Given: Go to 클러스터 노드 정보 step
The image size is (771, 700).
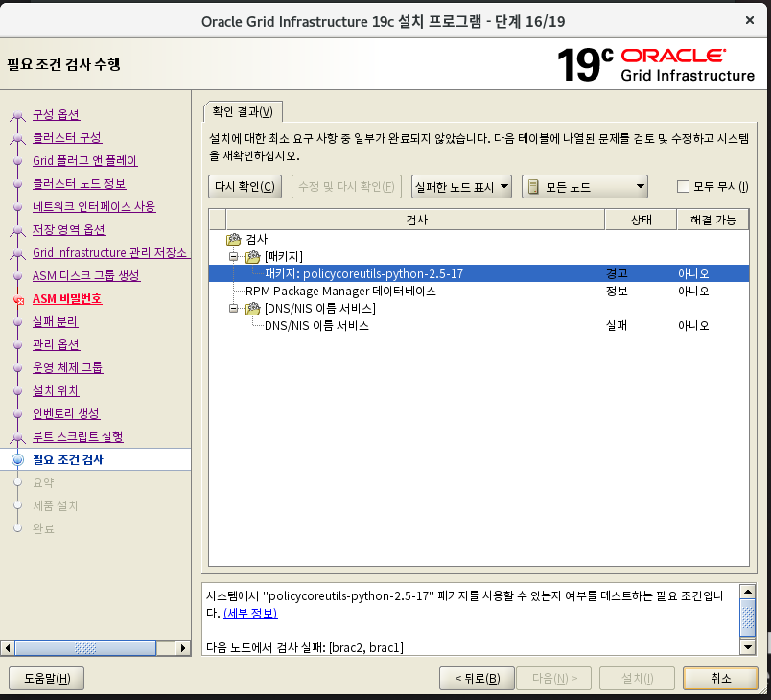Looking at the screenshot, I should click(80, 184).
